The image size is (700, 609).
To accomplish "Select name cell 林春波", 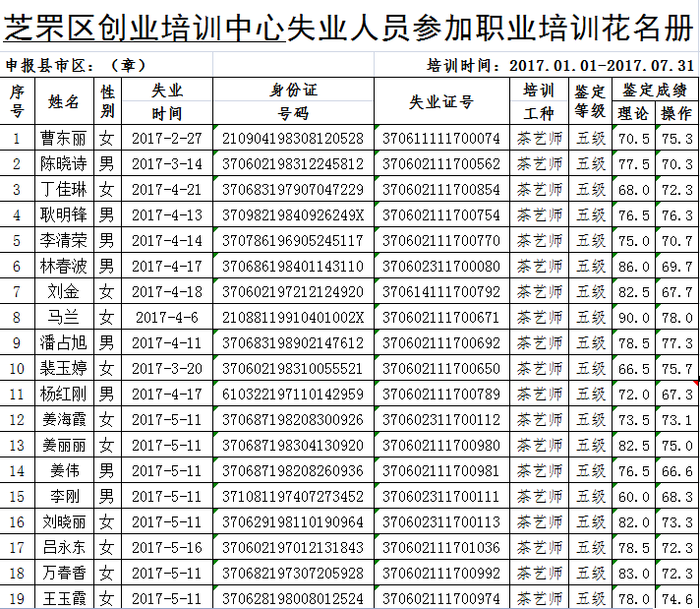I will [x=64, y=266].
